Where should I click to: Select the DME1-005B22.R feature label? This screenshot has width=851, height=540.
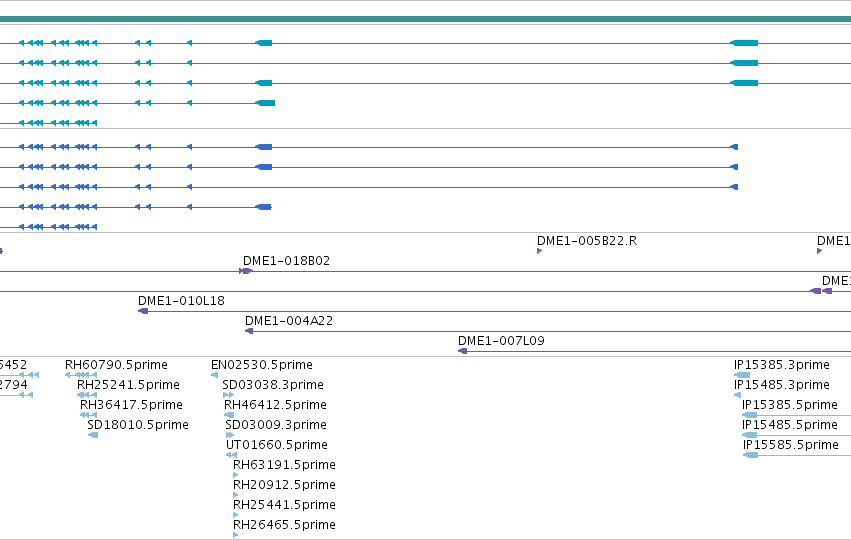pyautogui.click(x=587, y=241)
